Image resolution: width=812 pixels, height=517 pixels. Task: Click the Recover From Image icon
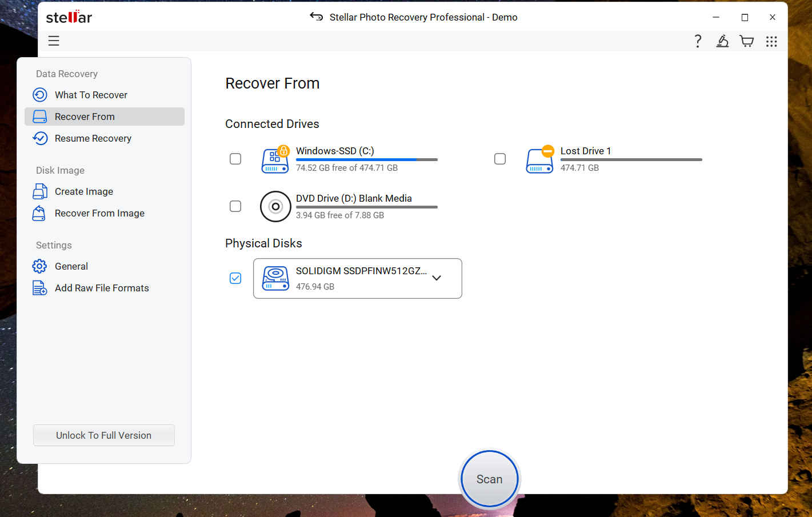[x=39, y=213]
